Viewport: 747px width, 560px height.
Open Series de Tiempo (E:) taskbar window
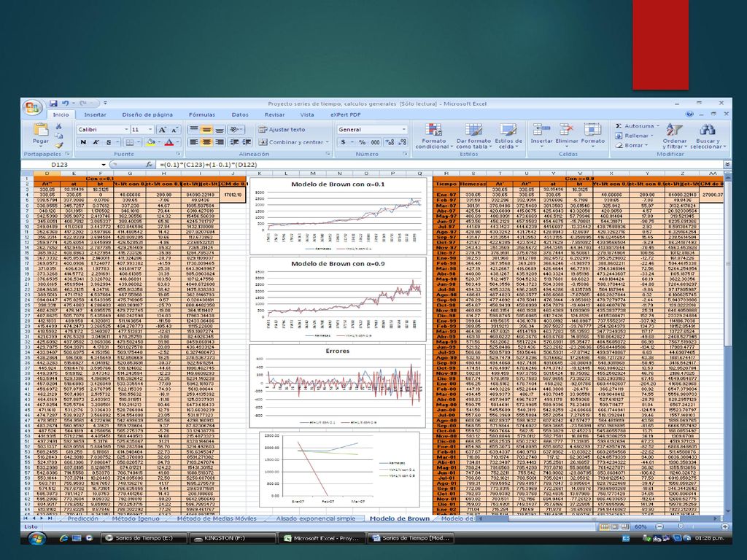[144, 538]
